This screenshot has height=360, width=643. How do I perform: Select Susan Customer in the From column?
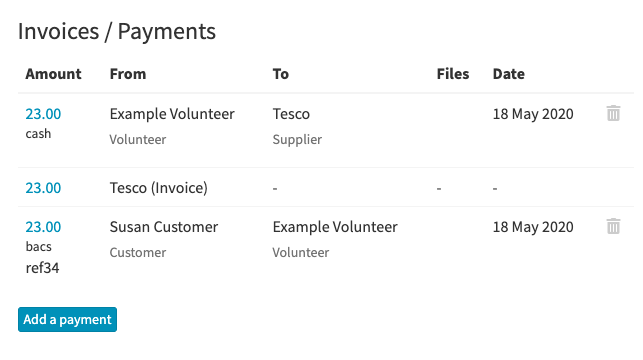tap(164, 227)
